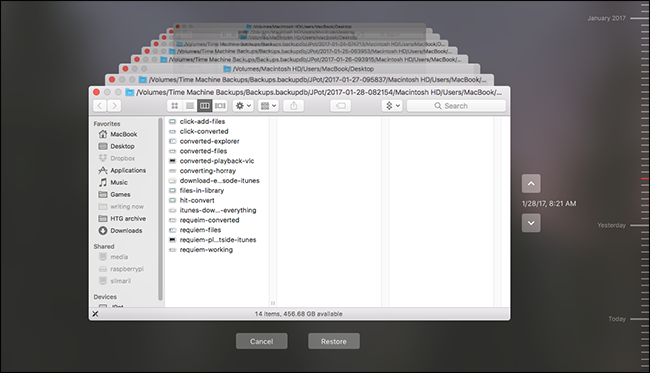Select file converting-horray
Viewport: 650px width, 373px height.
pyautogui.click(x=208, y=171)
